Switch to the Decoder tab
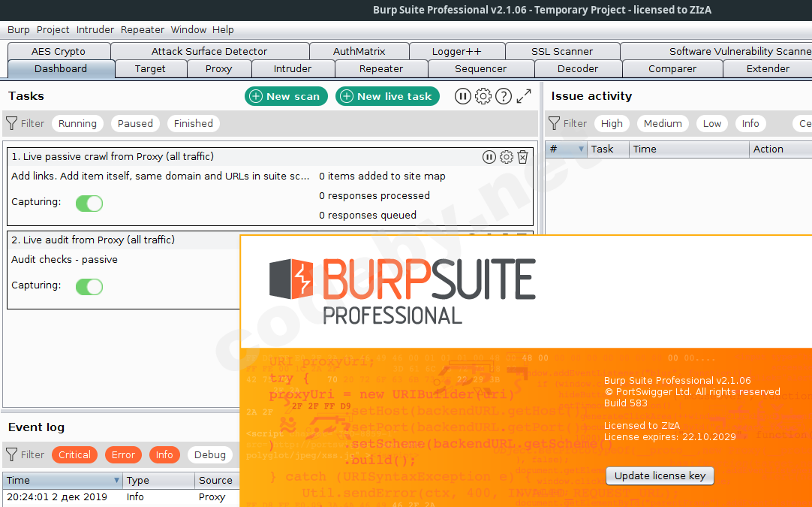 pos(578,69)
